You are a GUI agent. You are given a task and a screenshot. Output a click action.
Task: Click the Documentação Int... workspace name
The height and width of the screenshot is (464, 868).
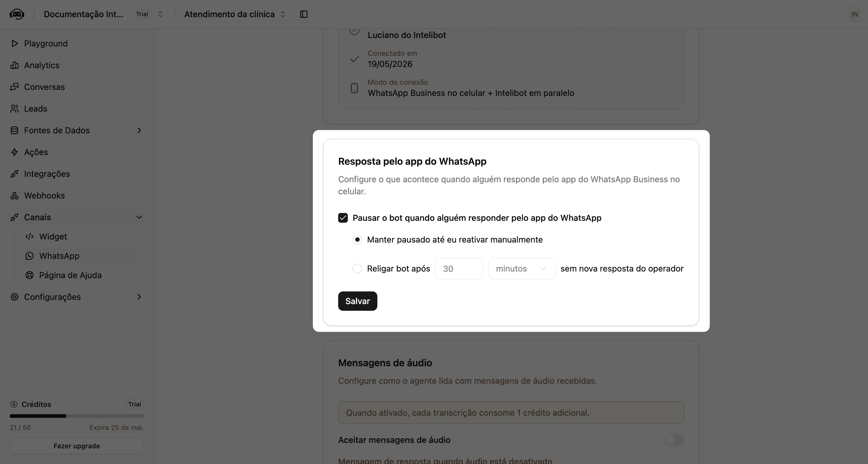click(x=83, y=14)
